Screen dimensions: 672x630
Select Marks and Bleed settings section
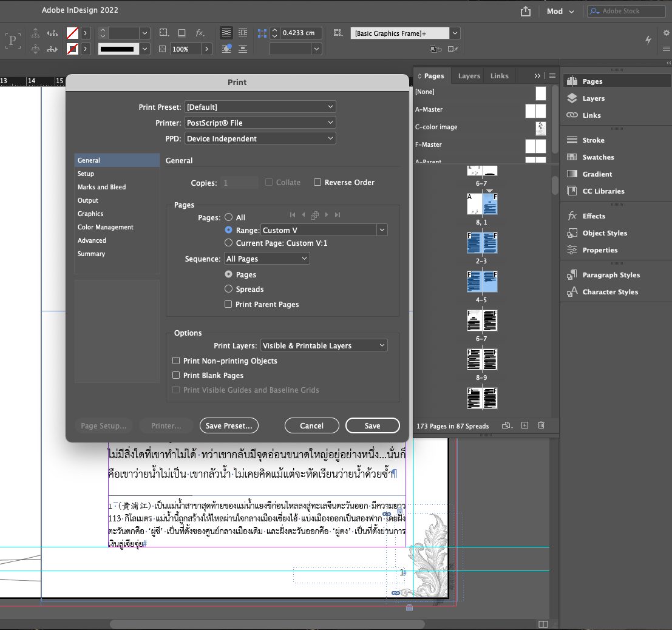101,187
